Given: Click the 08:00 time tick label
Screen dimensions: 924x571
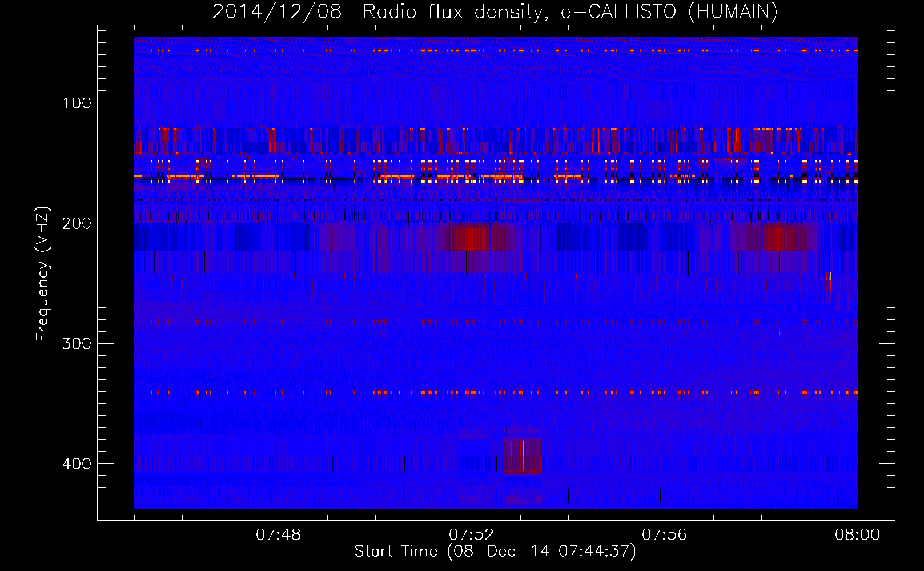Looking at the screenshot, I should coord(857,535).
